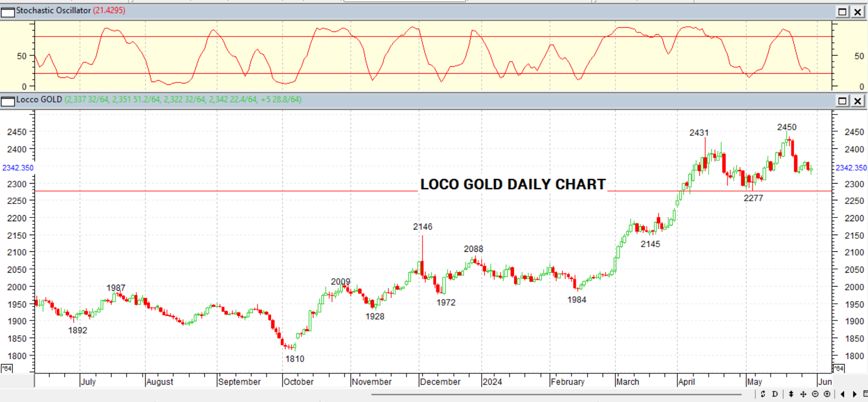868x402 pixels.
Task: Click the 1987 peak label
Action: [x=116, y=288]
